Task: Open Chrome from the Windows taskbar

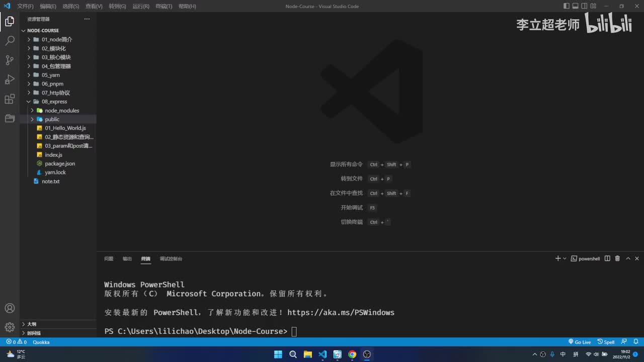Action: (x=352, y=354)
